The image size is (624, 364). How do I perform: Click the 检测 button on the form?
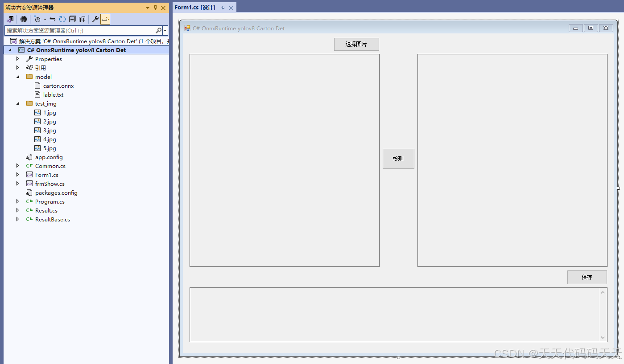(398, 159)
